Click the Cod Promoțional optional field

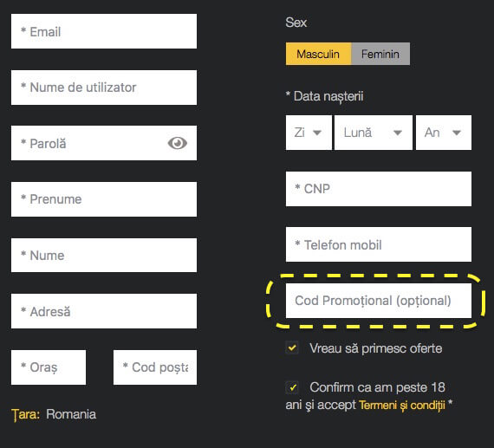(379, 301)
